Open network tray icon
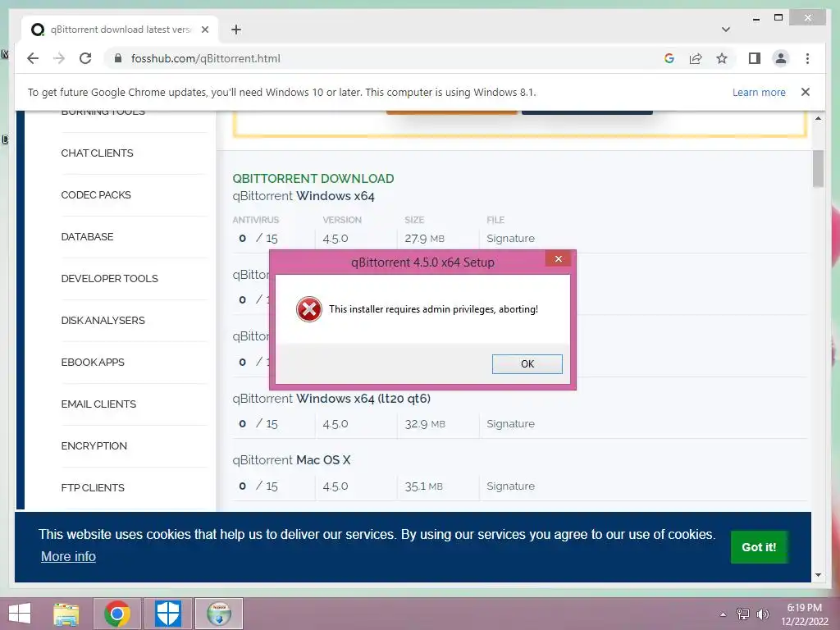Image resolution: width=840 pixels, height=630 pixels. point(743,614)
